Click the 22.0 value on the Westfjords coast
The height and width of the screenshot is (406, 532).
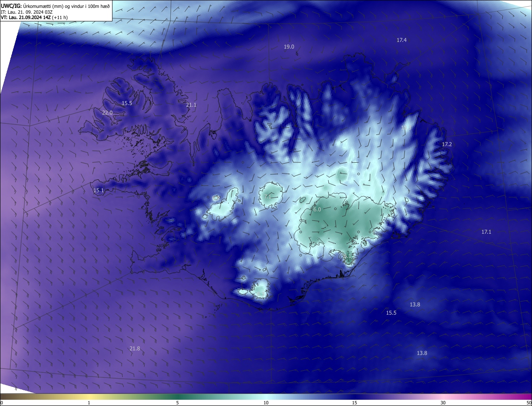coord(107,113)
